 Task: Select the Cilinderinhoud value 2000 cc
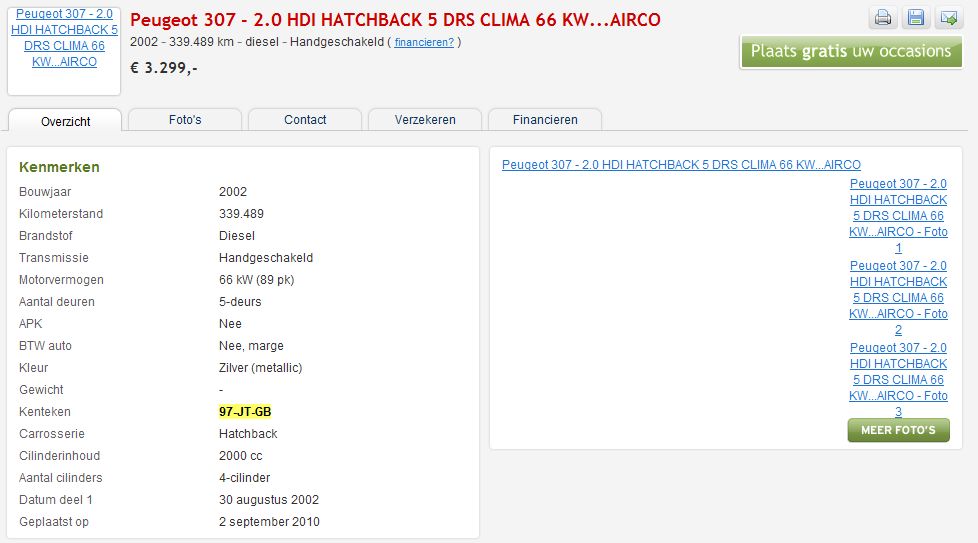click(x=241, y=456)
